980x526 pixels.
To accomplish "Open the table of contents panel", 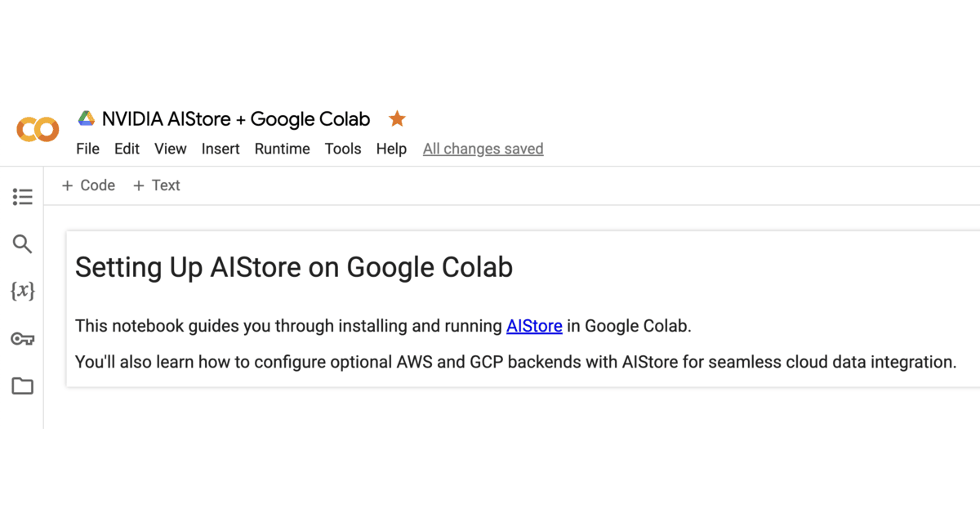I will coord(22,197).
